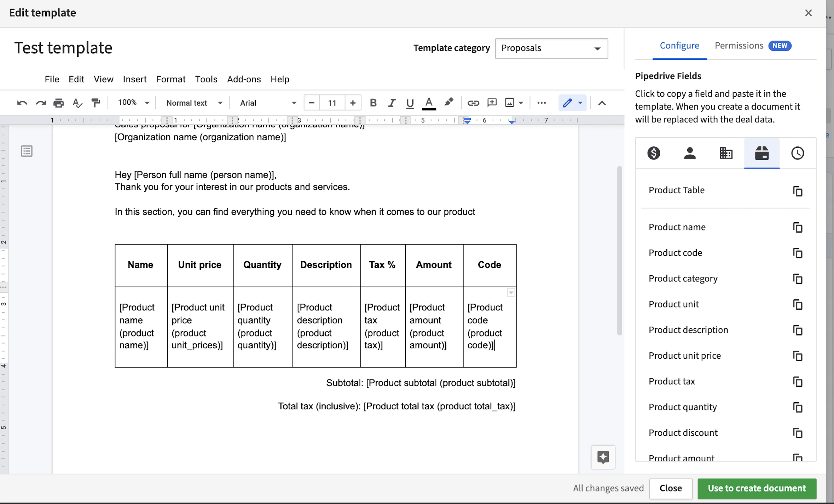
Task: Click the table/grid field category icon
Action: [x=725, y=153]
